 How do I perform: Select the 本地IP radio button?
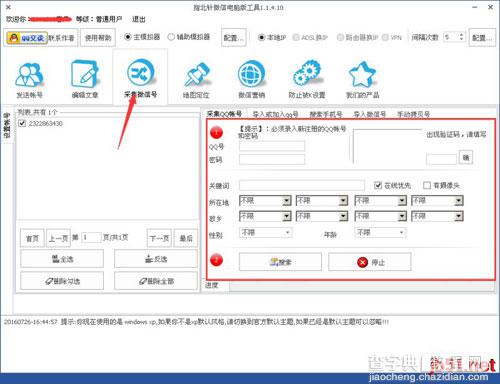262,37
